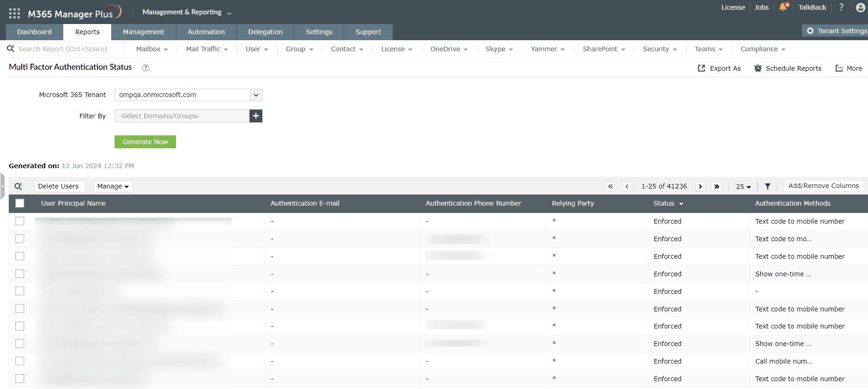Click Add/Remove Columns
Image resolution: width=868 pixels, height=389 pixels.
tap(824, 186)
